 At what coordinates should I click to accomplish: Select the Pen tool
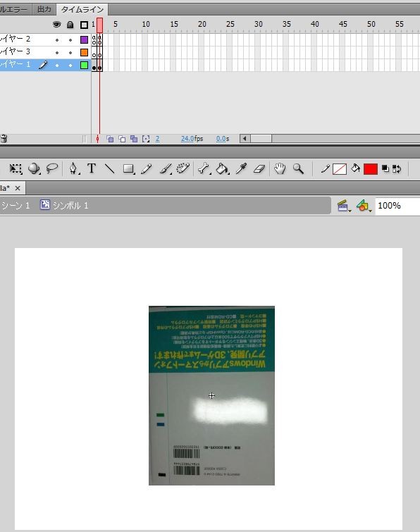(x=73, y=168)
